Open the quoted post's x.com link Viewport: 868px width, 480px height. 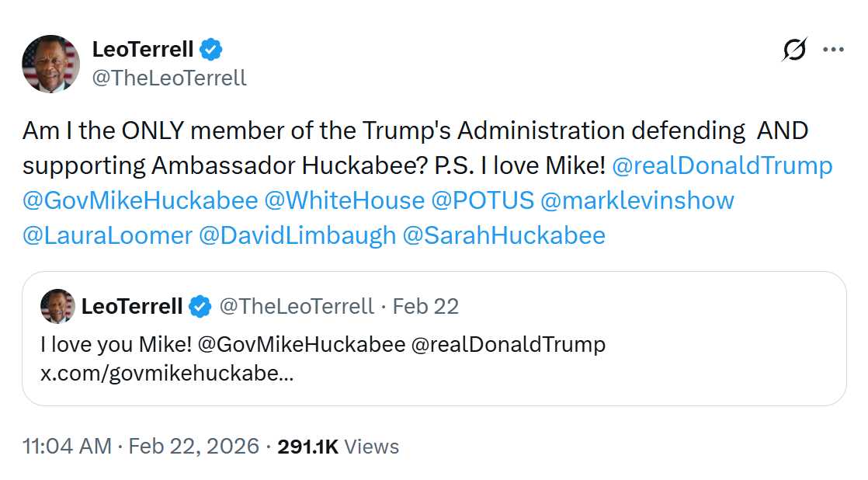pos(167,373)
